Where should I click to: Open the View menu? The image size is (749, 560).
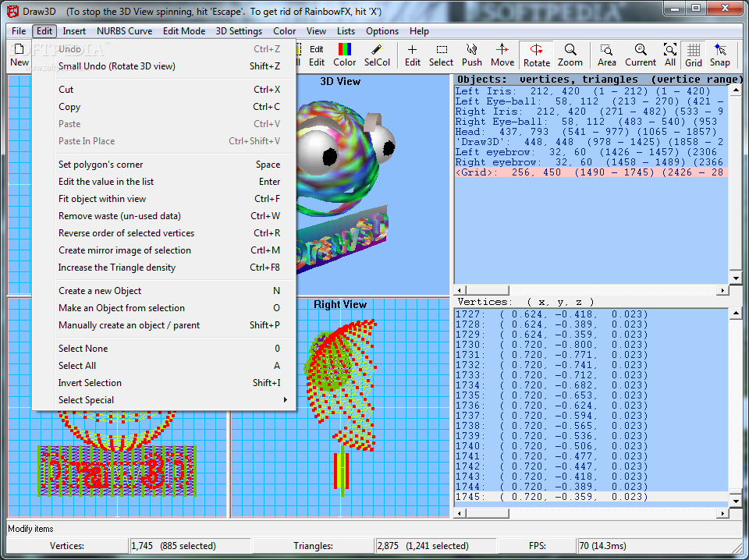(x=316, y=31)
